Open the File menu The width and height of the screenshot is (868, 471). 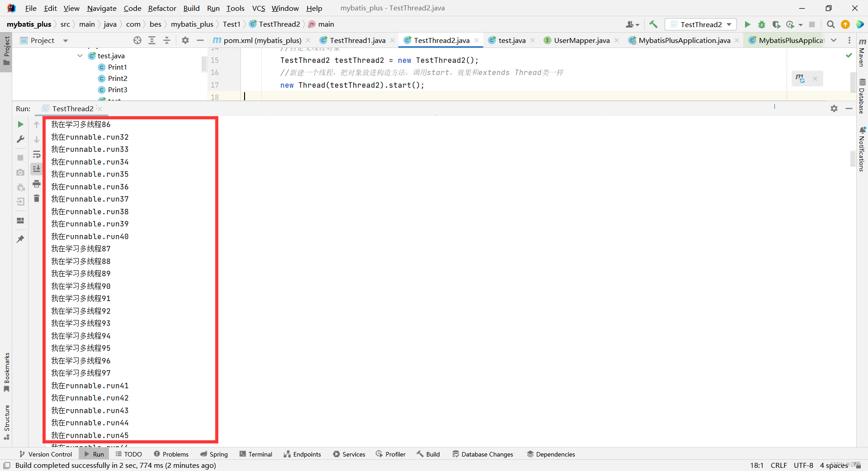[31, 8]
